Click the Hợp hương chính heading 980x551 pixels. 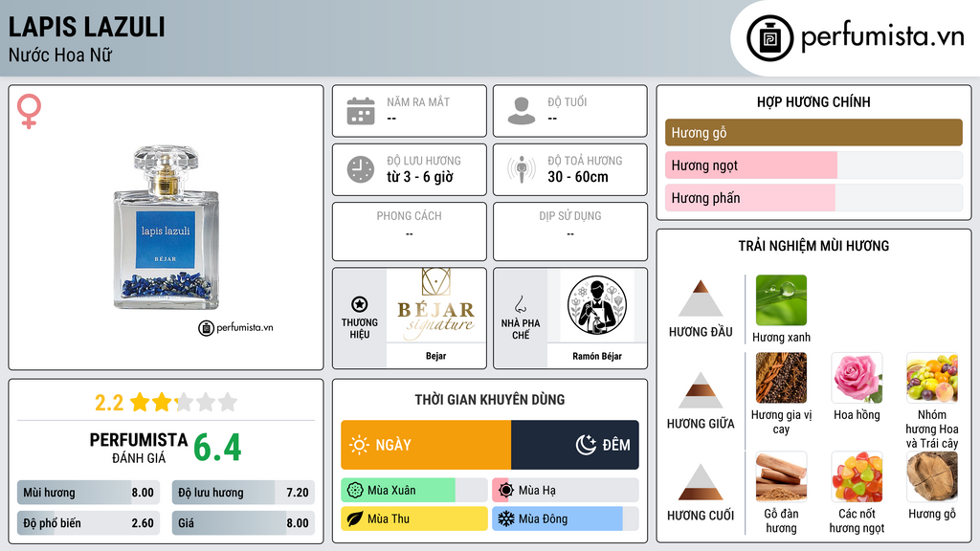click(813, 101)
